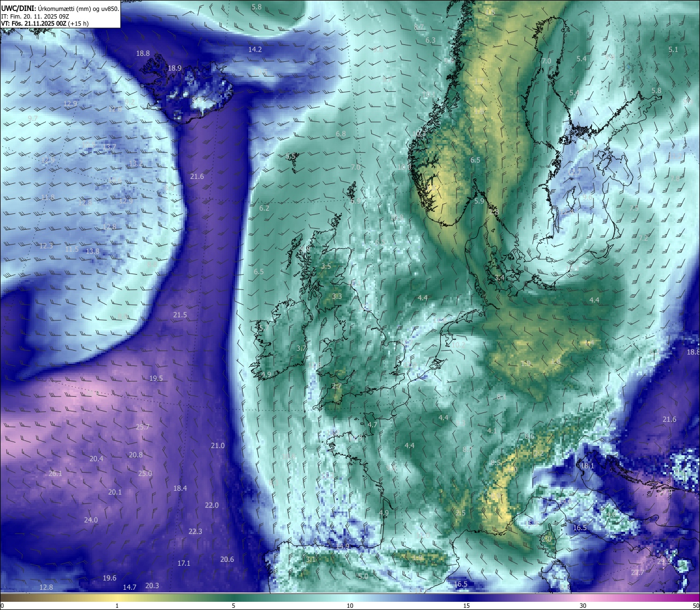Click the 10 tick on the color scale

(x=350, y=606)
